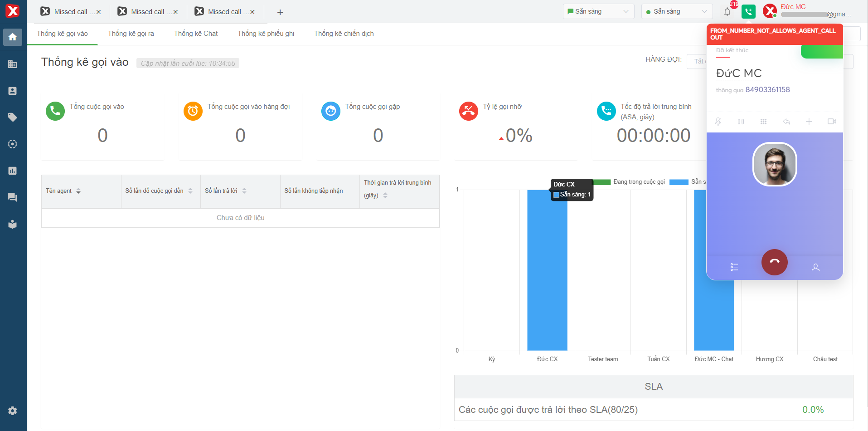Open the notification bell with red badge
The image size is (868, 431).
(x=727, y=12)
